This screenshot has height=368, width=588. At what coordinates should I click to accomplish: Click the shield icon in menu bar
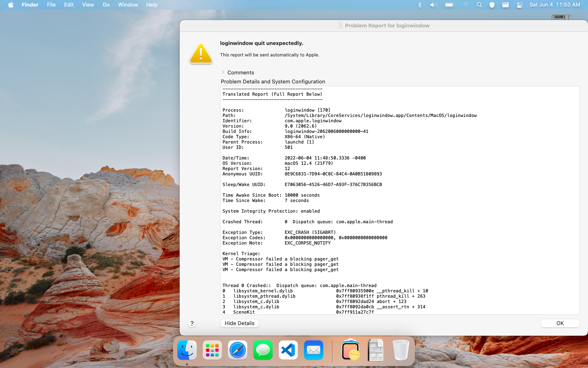click(492, 5)
